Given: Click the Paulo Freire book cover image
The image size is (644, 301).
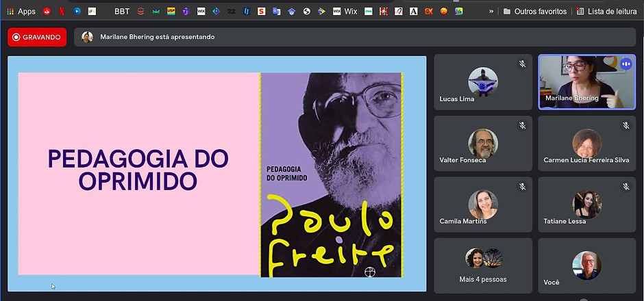Looking at the screenshot, I should point(332,174).
